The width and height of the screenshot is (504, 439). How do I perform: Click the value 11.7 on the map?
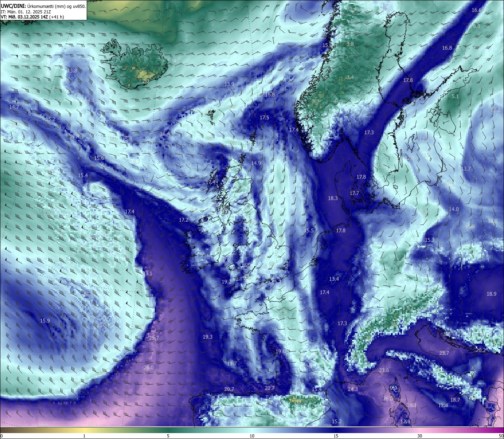232,363
